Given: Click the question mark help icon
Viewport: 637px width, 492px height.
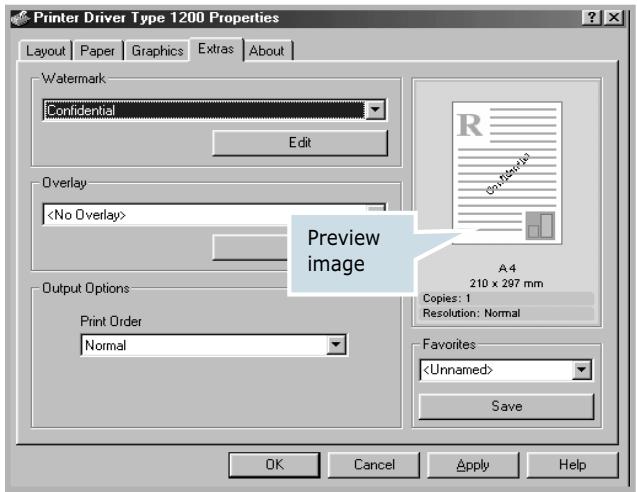Looking at the screenshot, I should click(592, 17).
